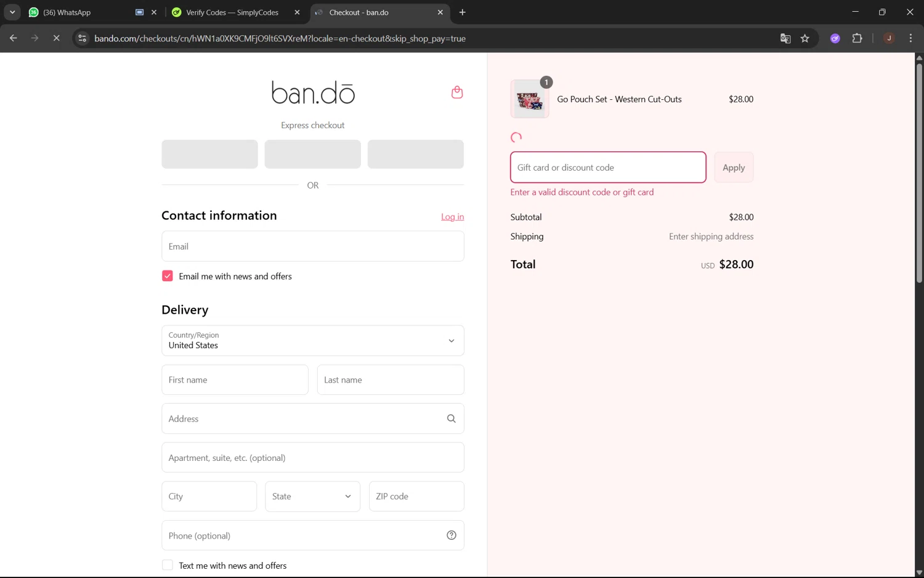Click the page vertical scrollbar

[919, 173]
